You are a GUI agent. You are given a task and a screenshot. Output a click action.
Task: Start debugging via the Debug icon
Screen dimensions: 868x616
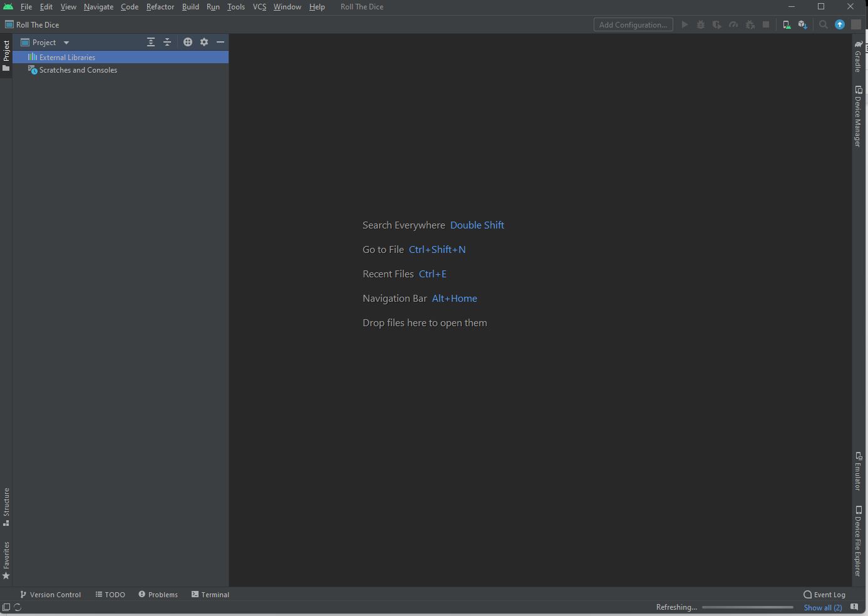click(700, 24)
